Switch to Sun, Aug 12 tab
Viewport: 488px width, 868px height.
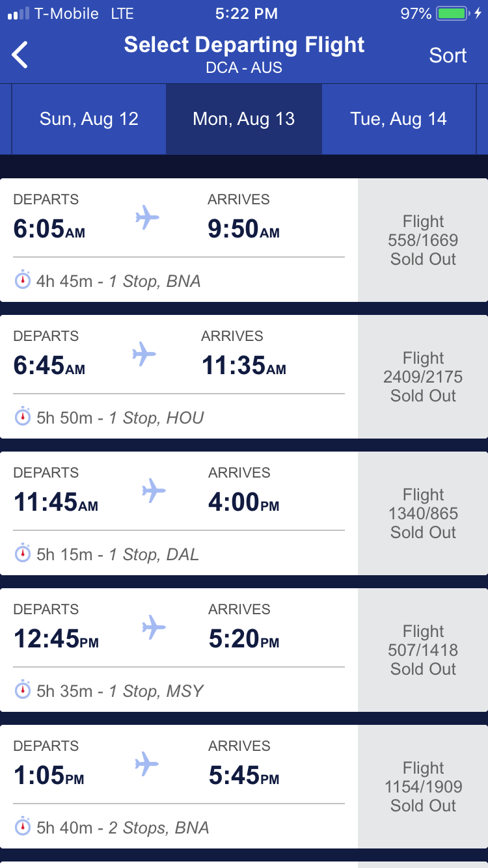[x=89, y=119]
